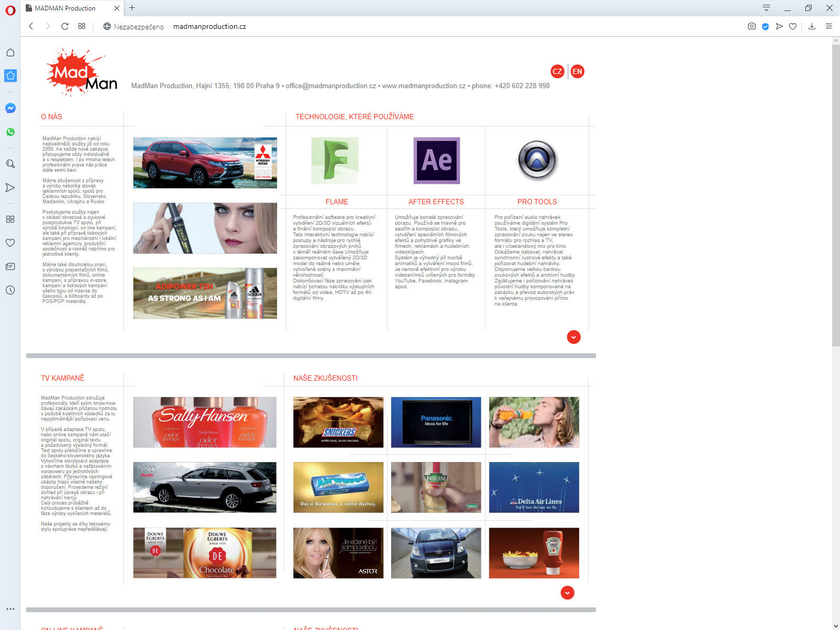
Task: Open WhatsApp in sidebar
Action: click(x=10, y=132)
